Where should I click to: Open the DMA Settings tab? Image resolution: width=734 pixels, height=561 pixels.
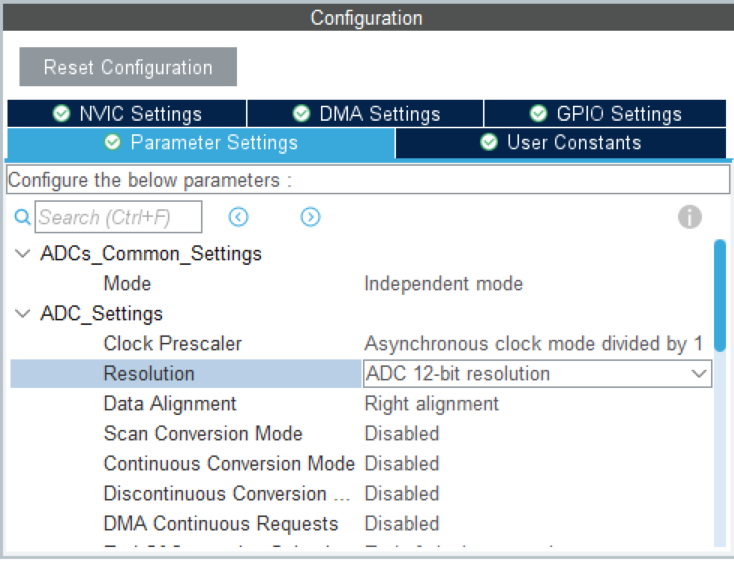366,114
